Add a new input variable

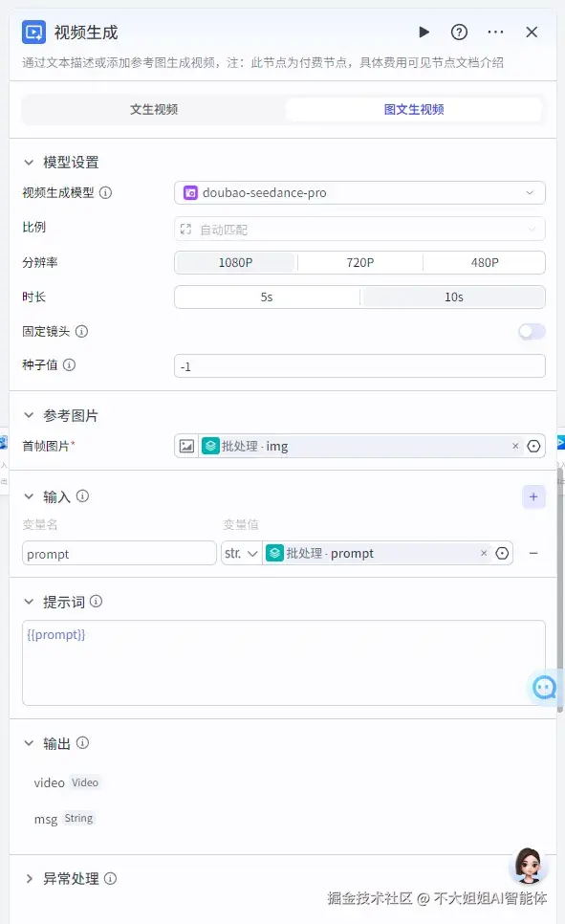click(x=533, y=496)
